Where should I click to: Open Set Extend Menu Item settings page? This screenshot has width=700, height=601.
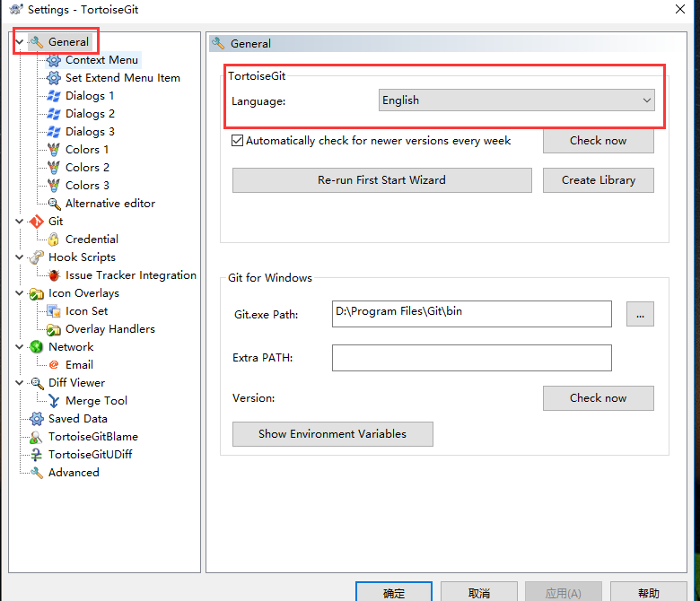coord(123,78)
